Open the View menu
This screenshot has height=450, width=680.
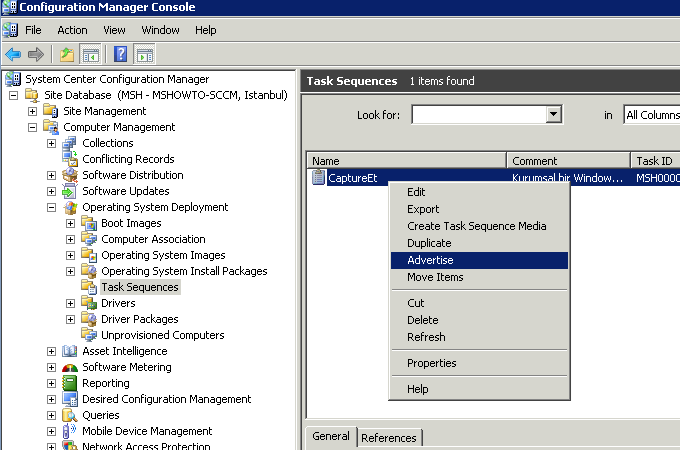[114, 30]
